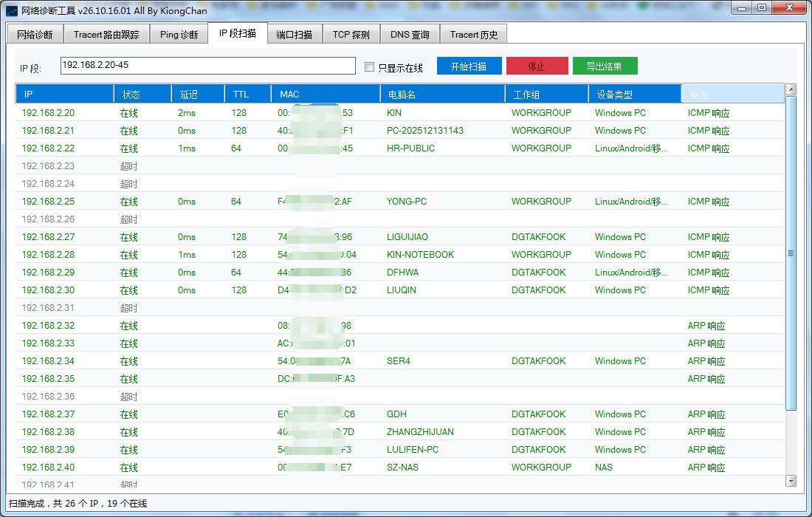Switch to the 网络诊断 tab
The height and width of the screenshot is (517, 812).
(35, 35)
